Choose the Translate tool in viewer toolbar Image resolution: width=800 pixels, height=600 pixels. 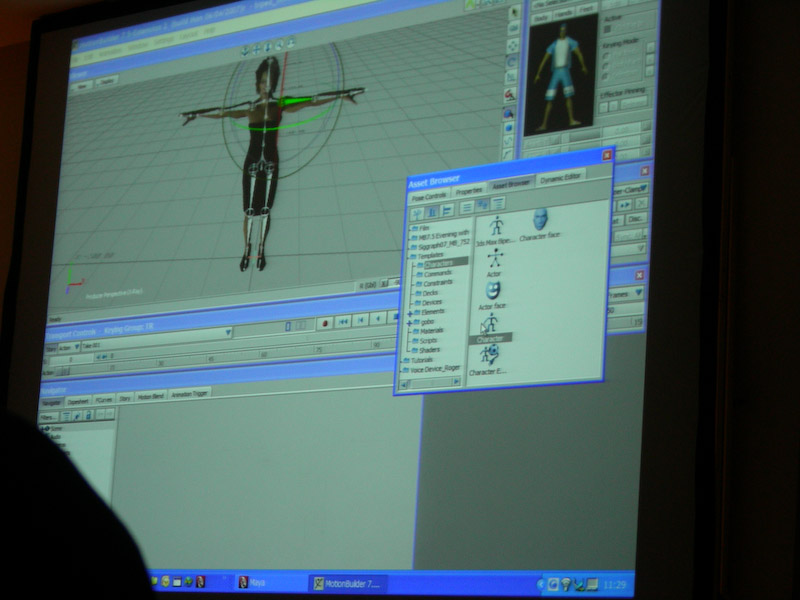click(x=513, y=45)
